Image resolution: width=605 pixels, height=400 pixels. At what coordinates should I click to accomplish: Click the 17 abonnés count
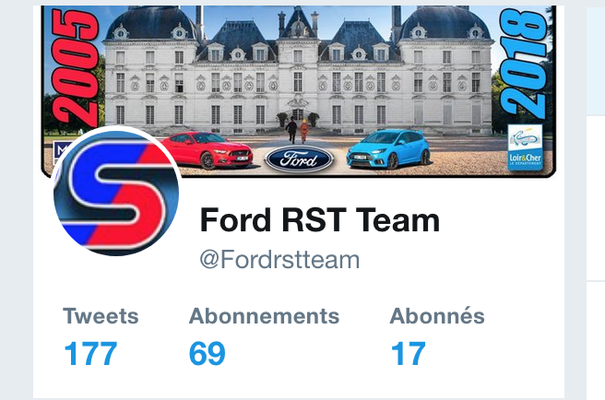(408, 354)
